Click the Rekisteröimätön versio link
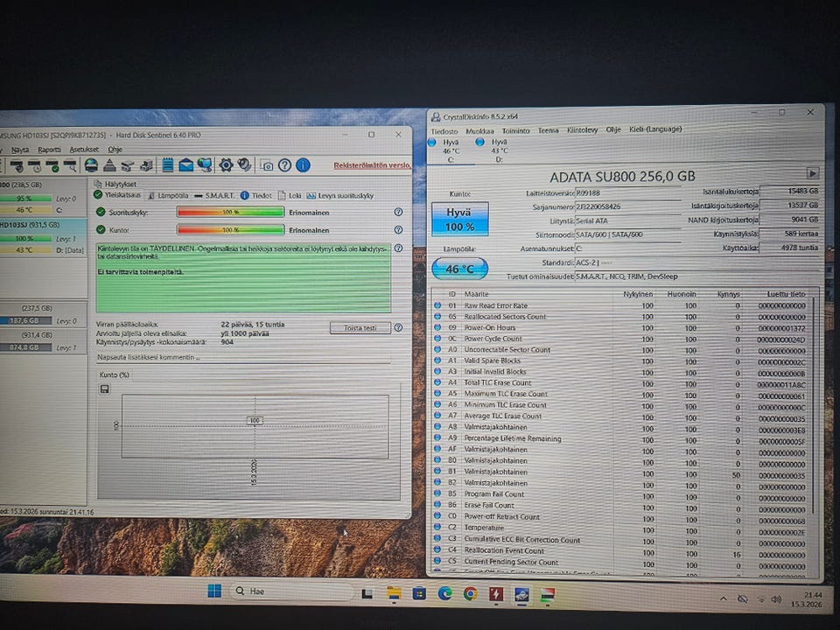 372,165
